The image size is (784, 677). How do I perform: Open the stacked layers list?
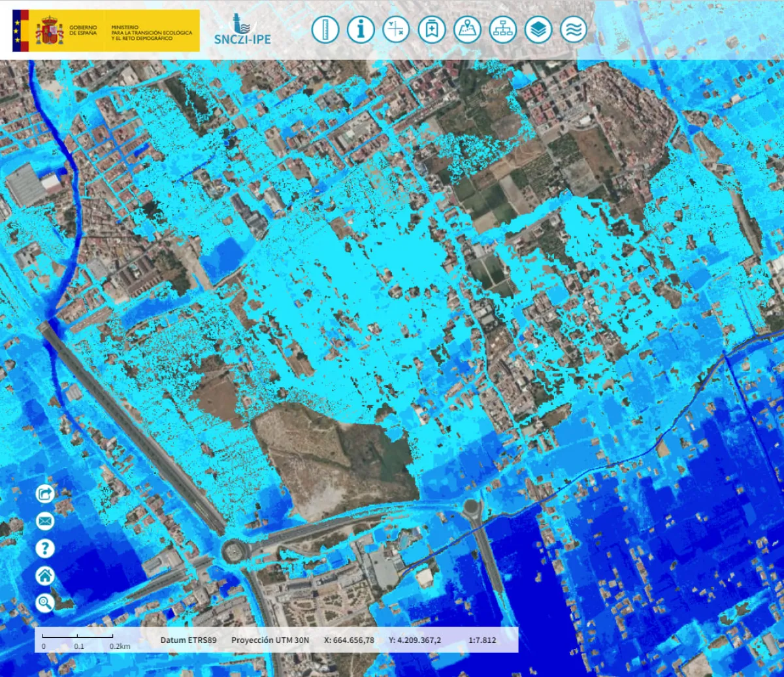(x=538, y=30)
